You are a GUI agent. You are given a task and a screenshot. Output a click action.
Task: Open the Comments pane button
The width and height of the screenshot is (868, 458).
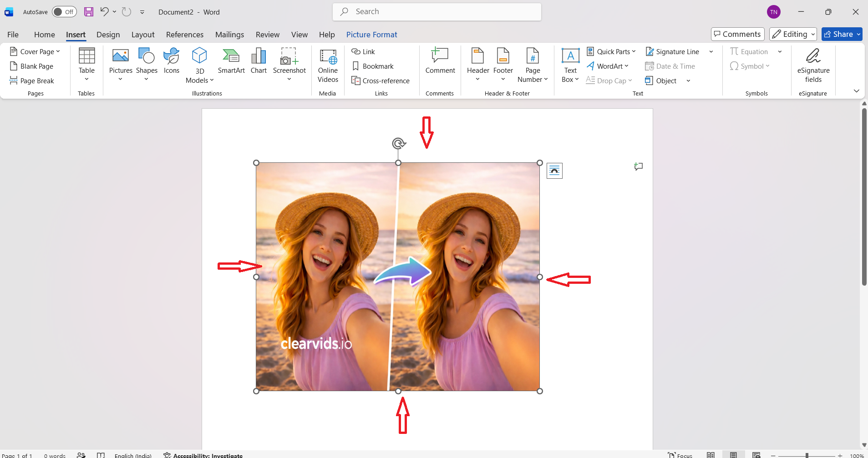(x=737, y=34)
